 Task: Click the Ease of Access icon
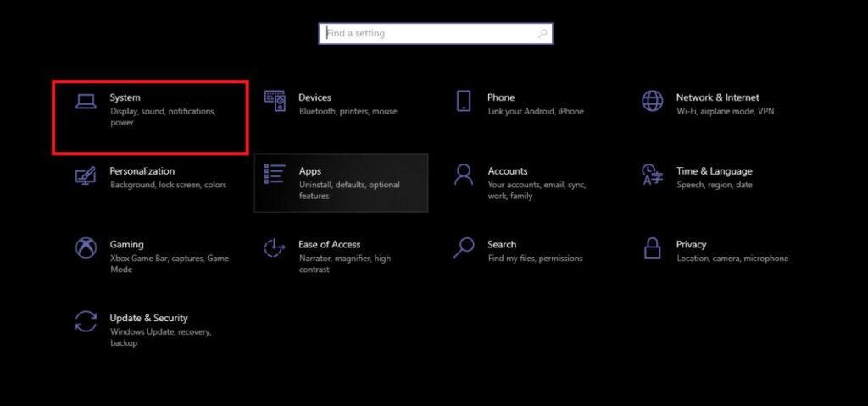point(274,247)
